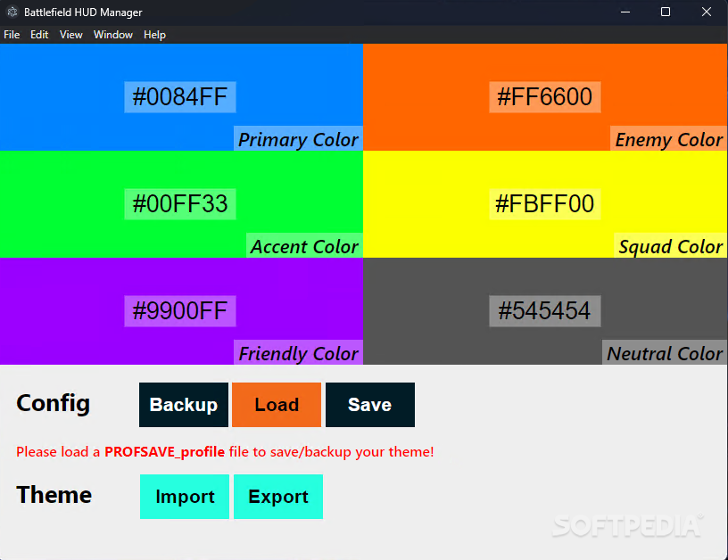Click the Backup config button
This screenshot has width=728, height=560.
click(184, 405)
